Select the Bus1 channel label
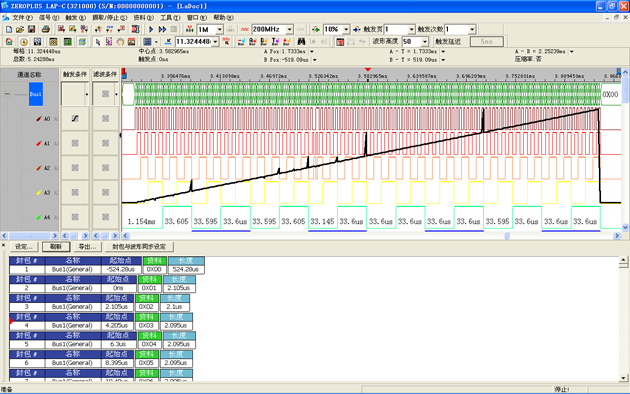 click(x=36, y=94)
